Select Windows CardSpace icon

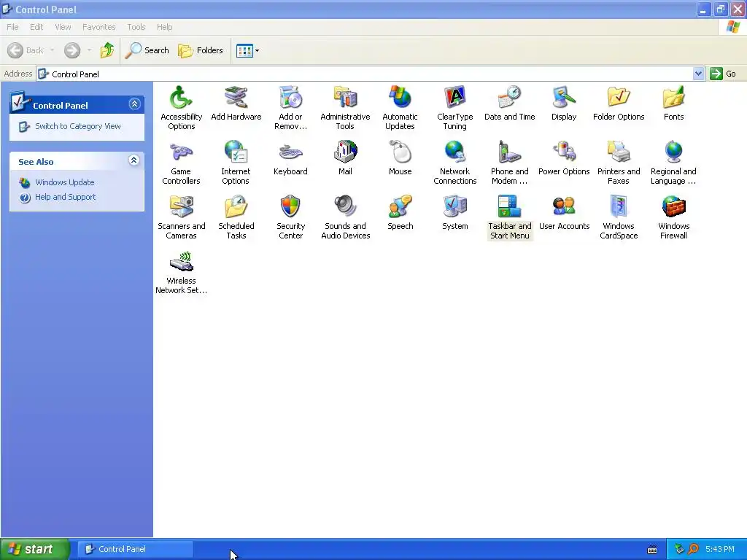coord(619,217)
